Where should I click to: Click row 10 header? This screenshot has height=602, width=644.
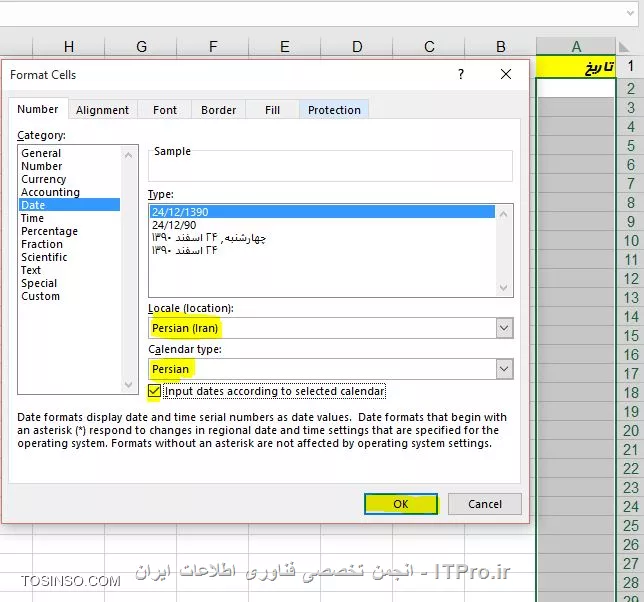630,241
